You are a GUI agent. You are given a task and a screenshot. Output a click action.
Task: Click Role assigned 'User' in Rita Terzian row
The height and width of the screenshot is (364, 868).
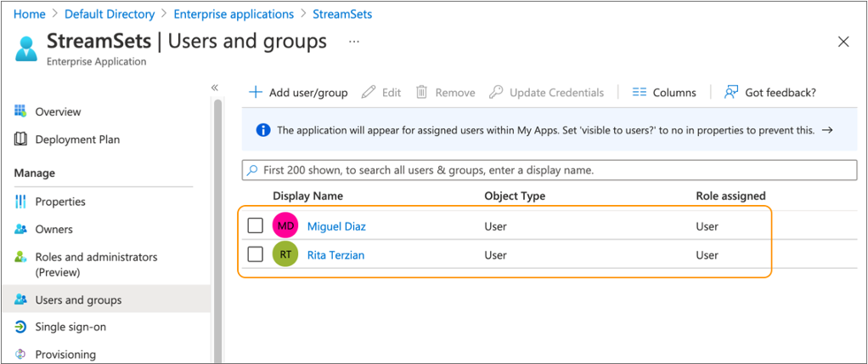[707, 255]
